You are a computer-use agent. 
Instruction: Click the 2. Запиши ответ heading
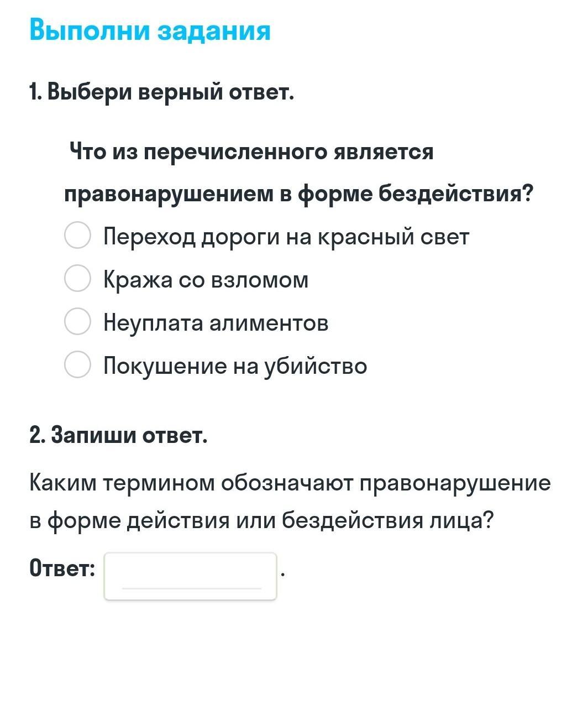118,436
